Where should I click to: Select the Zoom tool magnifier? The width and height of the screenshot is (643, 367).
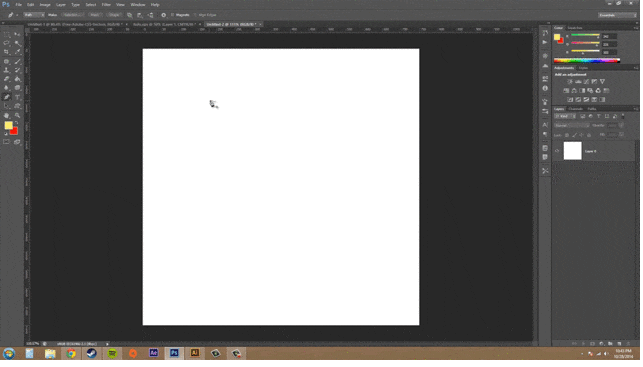(18, 116)
